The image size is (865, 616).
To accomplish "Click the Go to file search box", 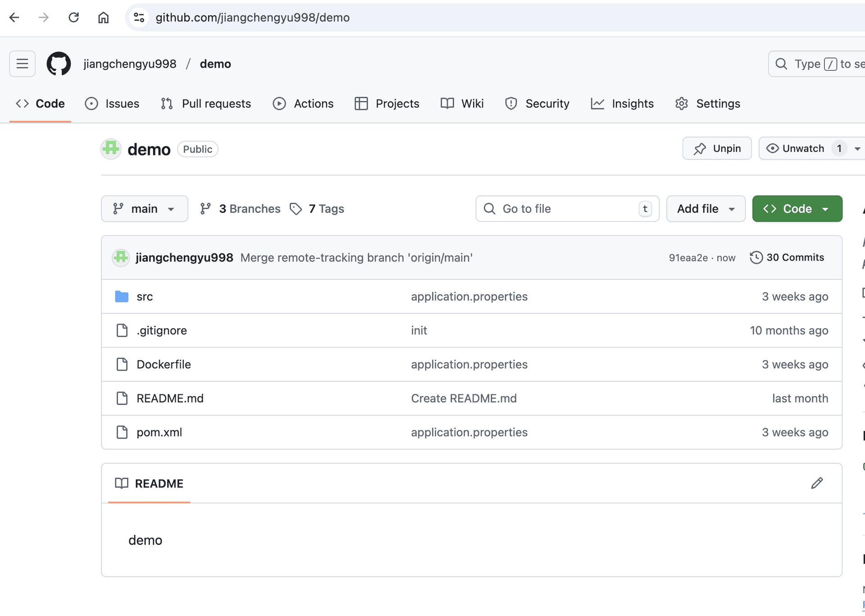I will (x=567, y=209).
